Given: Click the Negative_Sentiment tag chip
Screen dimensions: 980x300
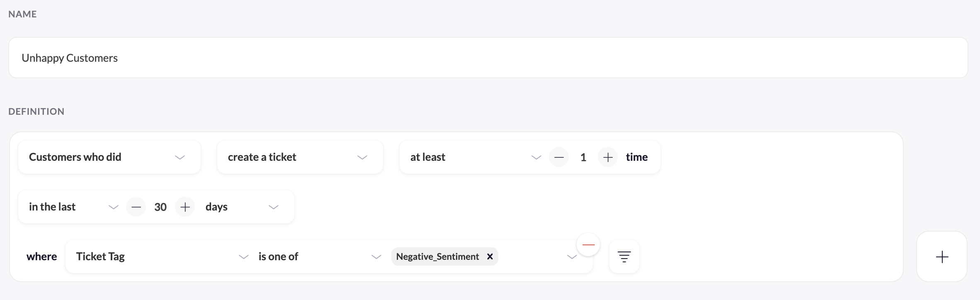Looking at the screenshot, I should [x=437, y=257].
